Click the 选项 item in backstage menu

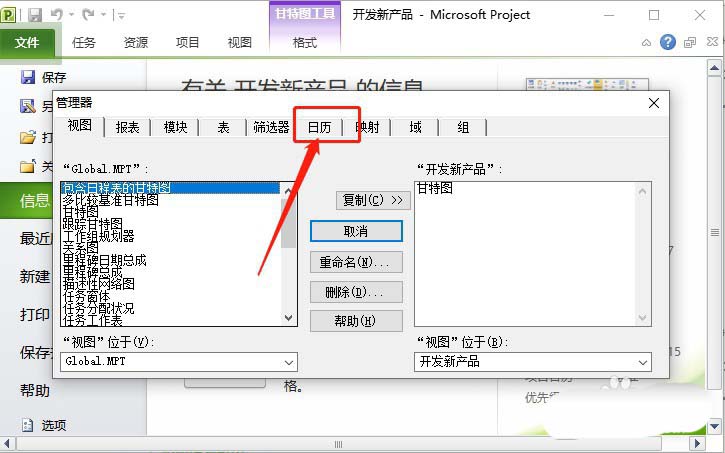(43, 425)
